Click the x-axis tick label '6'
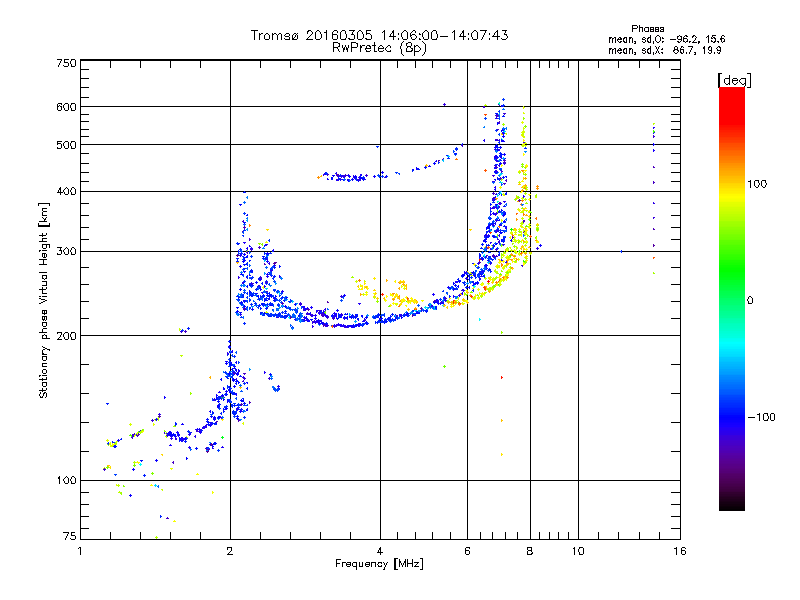The image size is (800, 600). point(467,551)
